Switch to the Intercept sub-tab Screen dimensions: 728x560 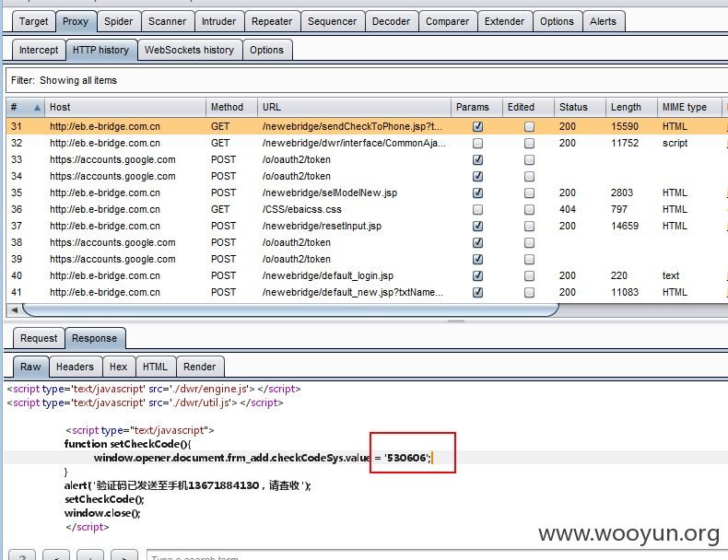pos(39,50)
